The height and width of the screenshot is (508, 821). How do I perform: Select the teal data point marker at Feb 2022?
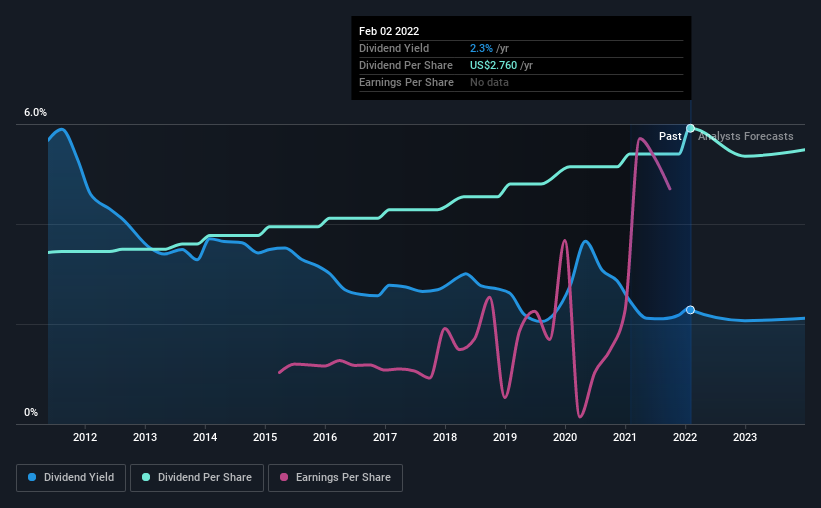(x=690, y=128)
